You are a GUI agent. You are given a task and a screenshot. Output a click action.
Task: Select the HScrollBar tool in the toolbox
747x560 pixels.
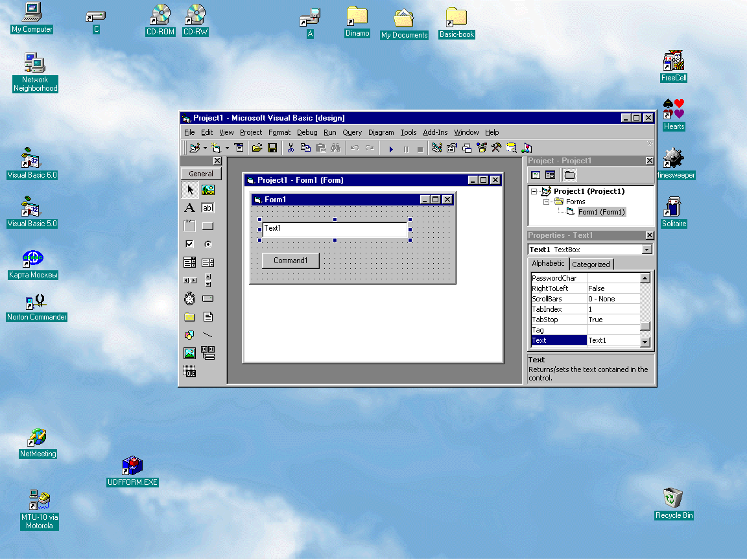[190, 281]
